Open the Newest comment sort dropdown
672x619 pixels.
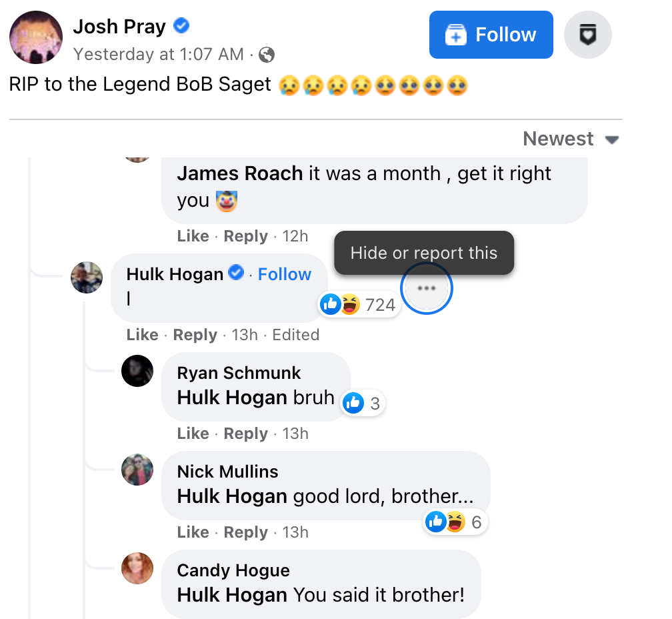click(x=571, y=139)
